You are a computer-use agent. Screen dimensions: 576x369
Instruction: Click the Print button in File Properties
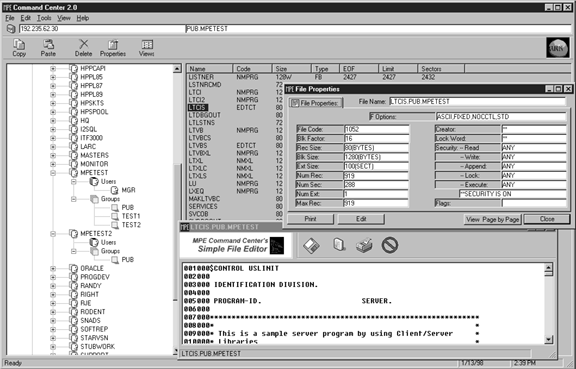[x=310, y=219]
